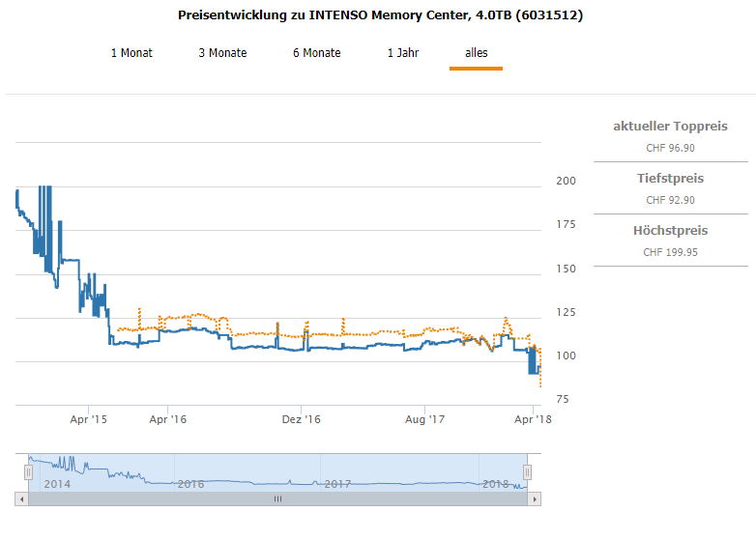Image resolution: width=756 pixels, height=540 pixels.
Task: Show the 1 Jahr price history
Action: click(403, 53)
